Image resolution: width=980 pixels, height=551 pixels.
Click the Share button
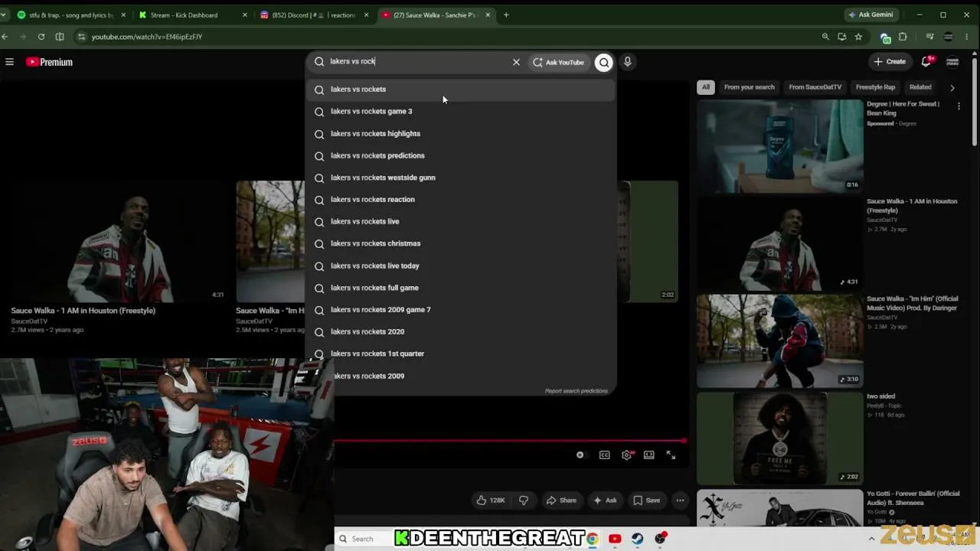(x=561, y=500)
